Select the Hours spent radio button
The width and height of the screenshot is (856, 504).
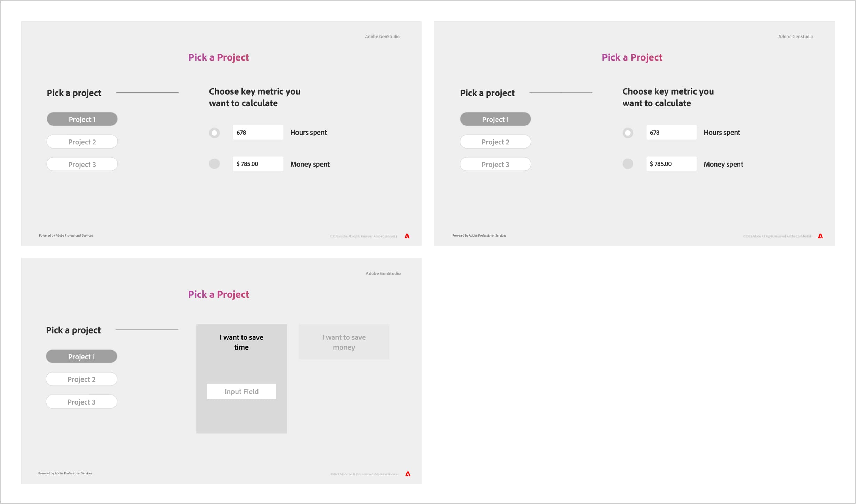click(x=214, y=132)
